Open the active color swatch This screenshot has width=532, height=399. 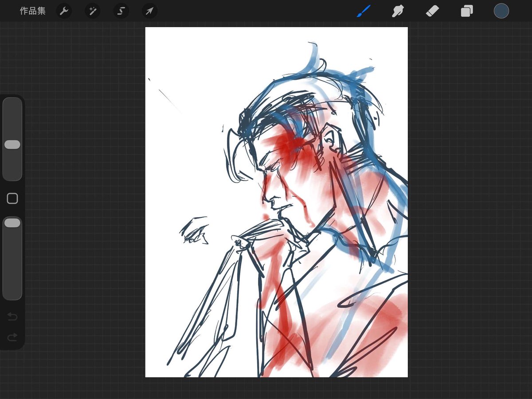coord(501,11)
